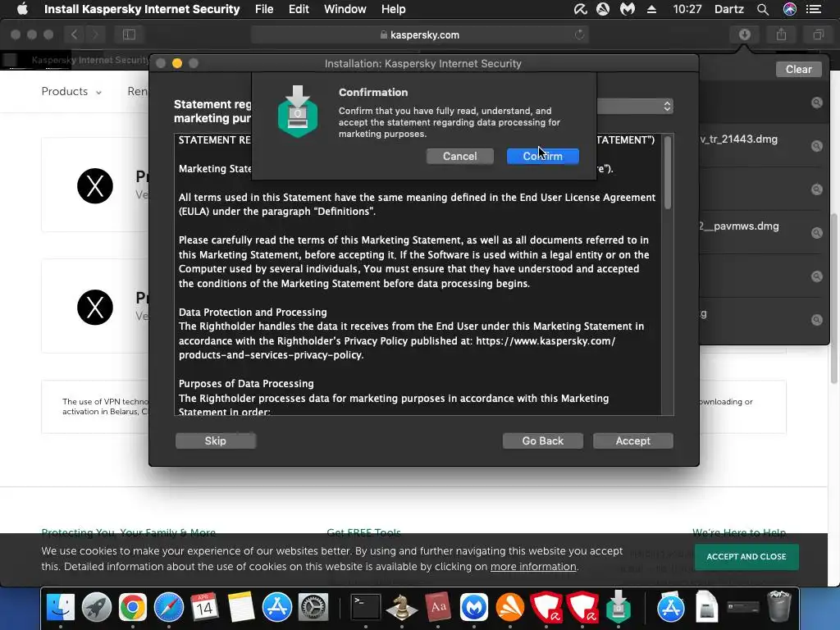Open Malwarebytes from the Dock
Viewport: 840px width, 630px height.
474,608
